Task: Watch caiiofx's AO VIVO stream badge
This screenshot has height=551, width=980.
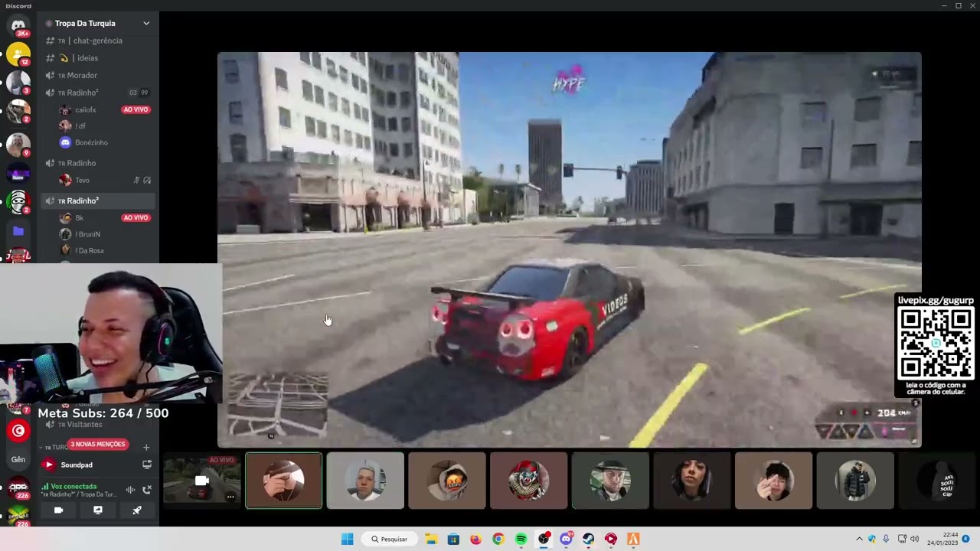Action: coord(136,109)
